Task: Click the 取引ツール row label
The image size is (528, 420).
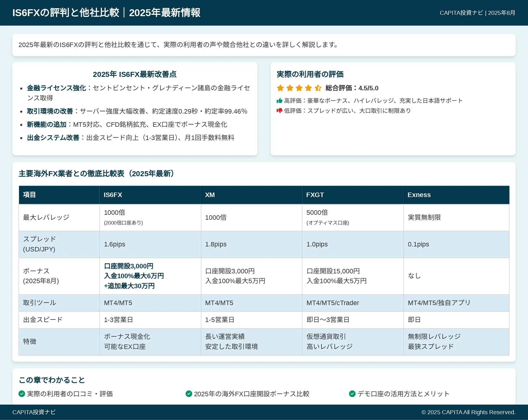Action: pyautogui.click(x=40, y=303)
